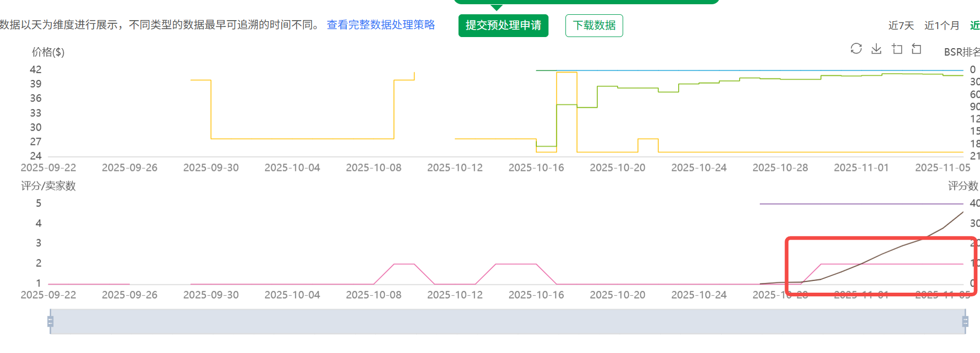
Task: Click the middle of the data zoom bar
Action: (x=507, y=321)
